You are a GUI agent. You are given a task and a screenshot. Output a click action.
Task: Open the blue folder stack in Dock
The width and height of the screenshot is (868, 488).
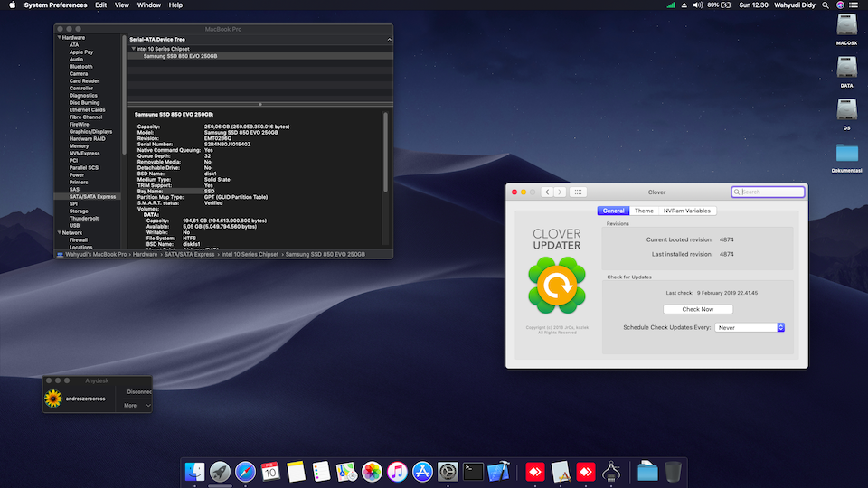tap(647, 472)
